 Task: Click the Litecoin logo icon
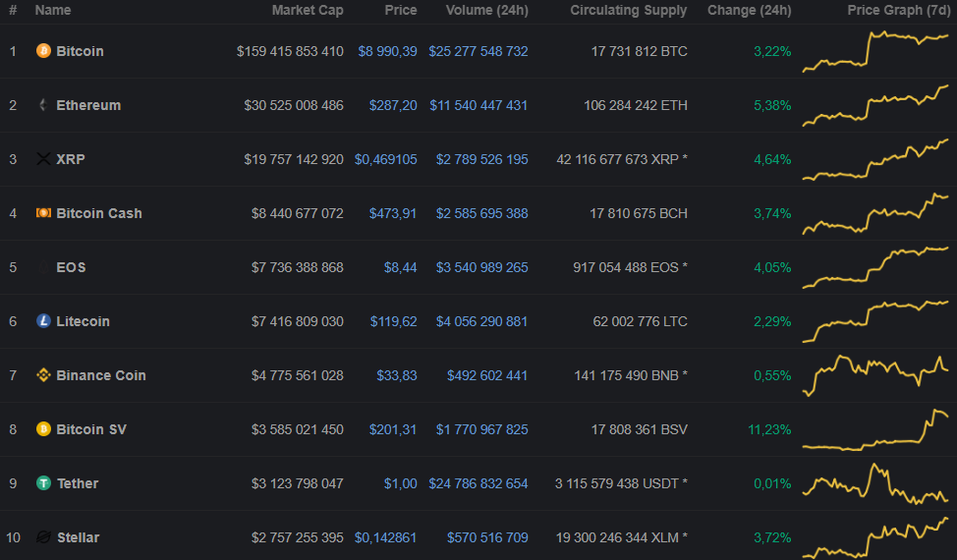point(43,321)
